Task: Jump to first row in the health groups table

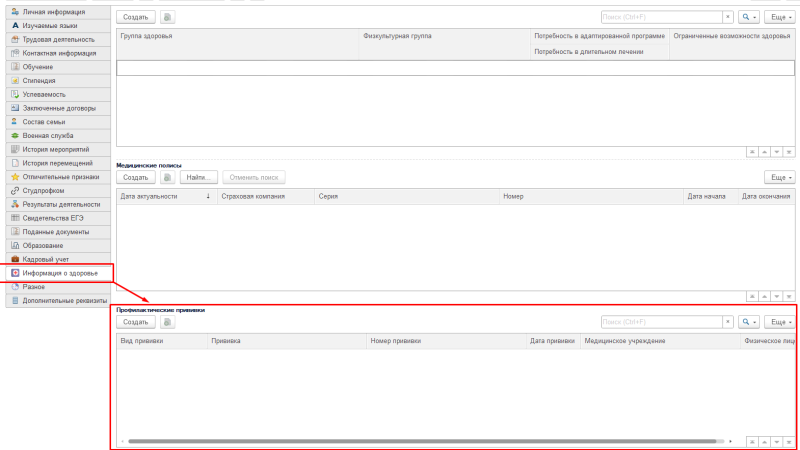Action: pyautogui.click(x=752, y=152)
